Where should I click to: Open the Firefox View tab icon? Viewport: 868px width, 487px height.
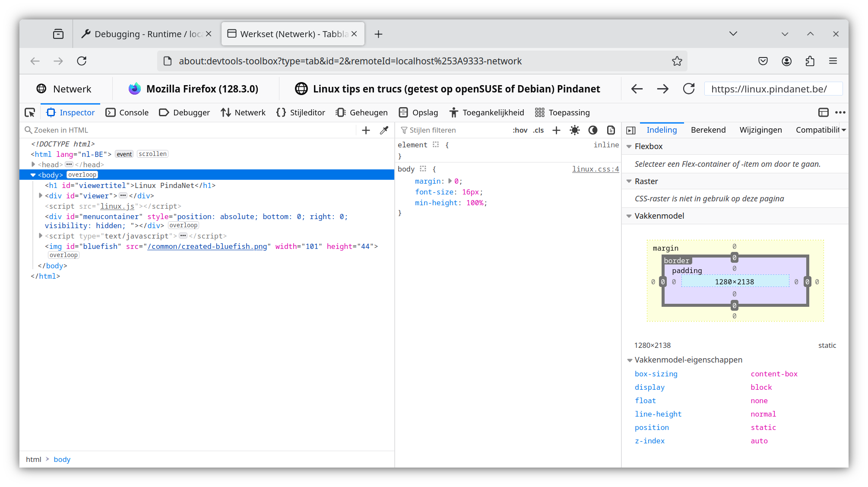coord(58,34)
